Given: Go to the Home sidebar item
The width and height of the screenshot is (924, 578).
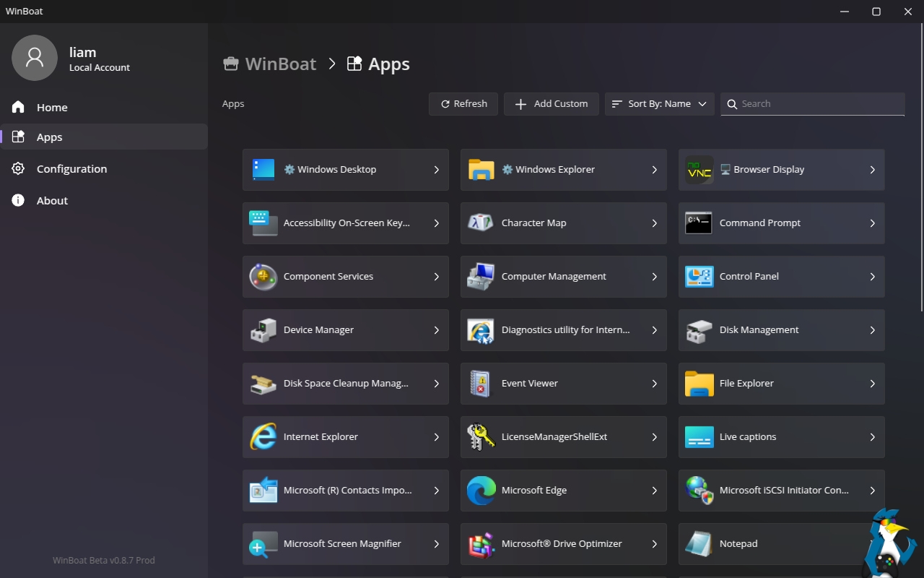Looking at the screenshot, I should tap(52, 108).
